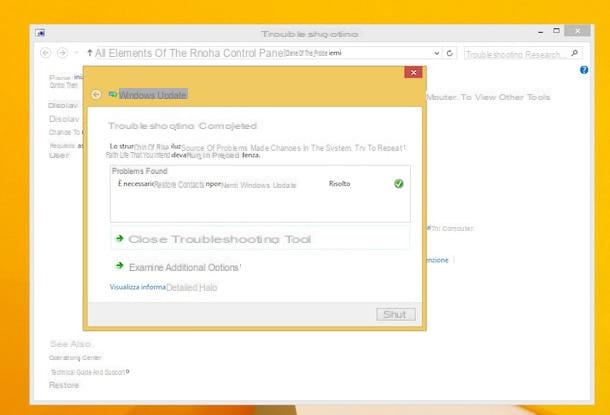Image resolution: width=610 pixels, height=415 pixels.
Task: Click the forward navigation arrow in Control Panel window
Action: (62, 53)
